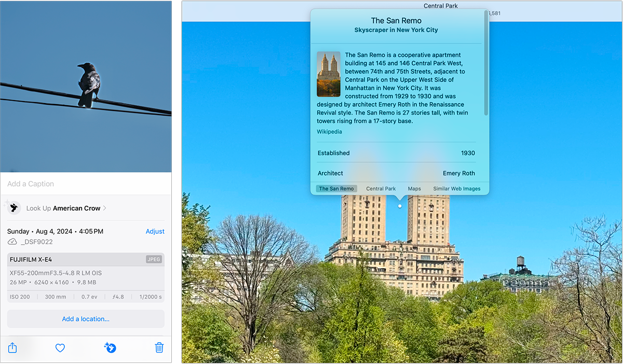Screen dimensions: 623x364
Task: Click the bird icon beside Look Up
Action: tap(13, 208)
